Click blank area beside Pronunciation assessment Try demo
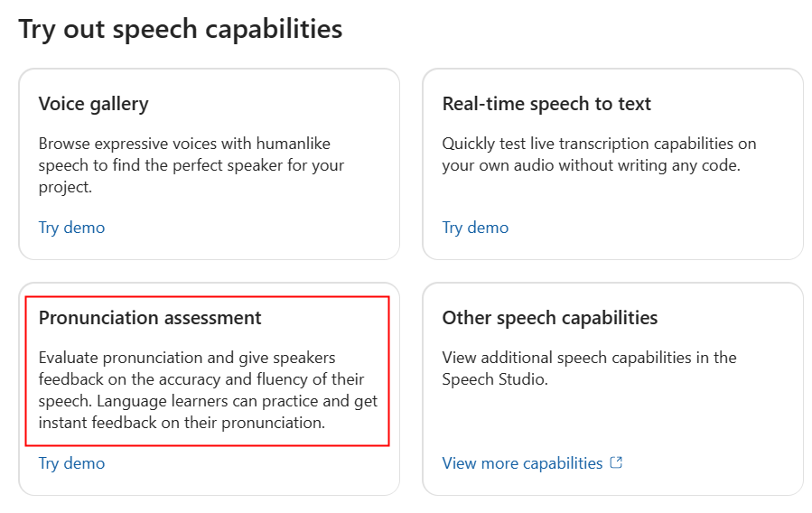812x513 pixels. point(253,470)
